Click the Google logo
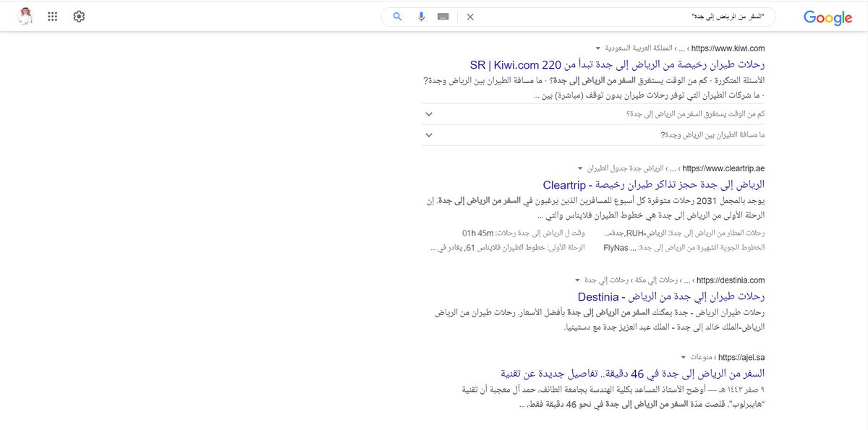The height and width of the screenshot is (430, 868). pyautogui.click(x=827, y=17)
